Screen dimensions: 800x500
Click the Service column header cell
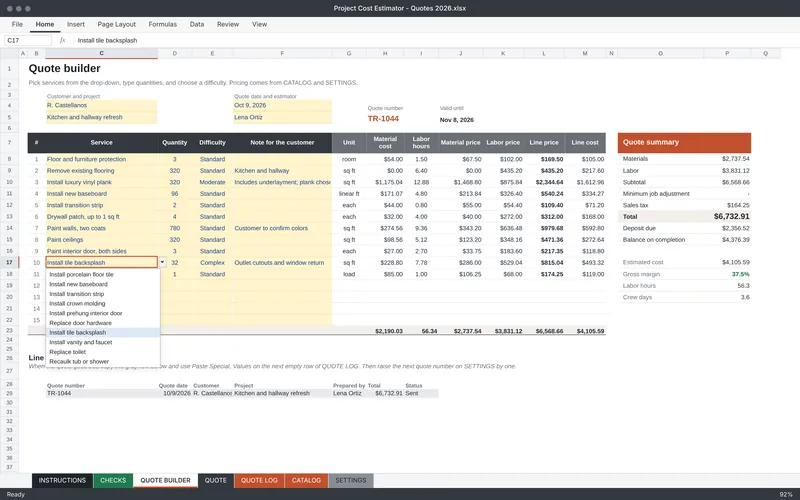pyautogui.click(x=102, y=142)
